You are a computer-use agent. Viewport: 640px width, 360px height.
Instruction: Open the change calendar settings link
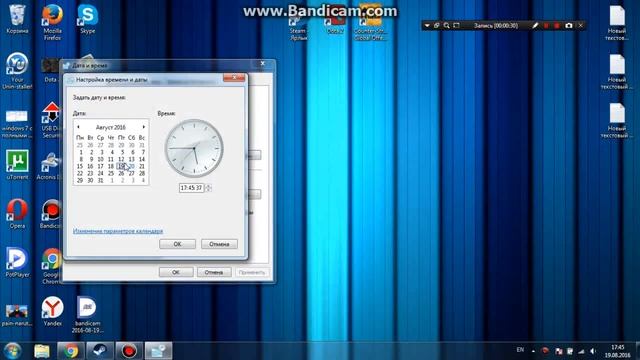(118, 231)
